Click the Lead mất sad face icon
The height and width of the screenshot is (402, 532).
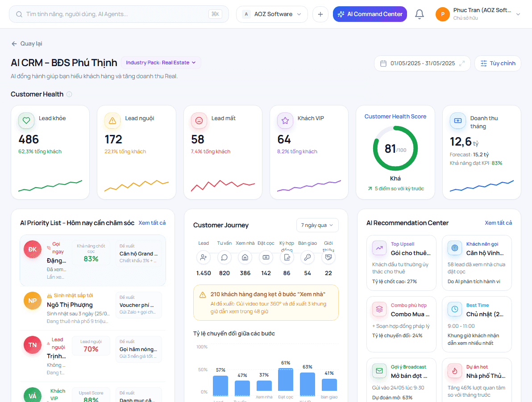tap(199, 121)
